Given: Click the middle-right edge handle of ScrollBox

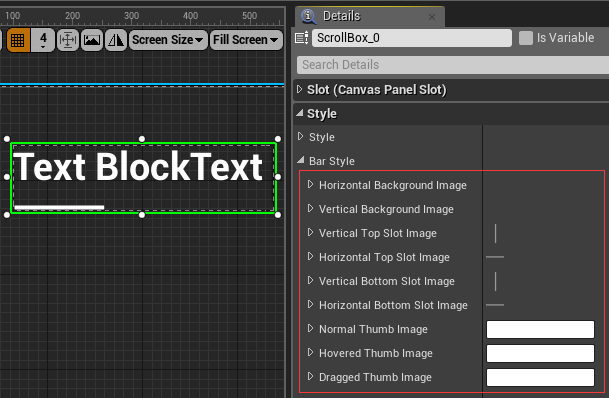Looking at the screenshot, I should [278, 177].
